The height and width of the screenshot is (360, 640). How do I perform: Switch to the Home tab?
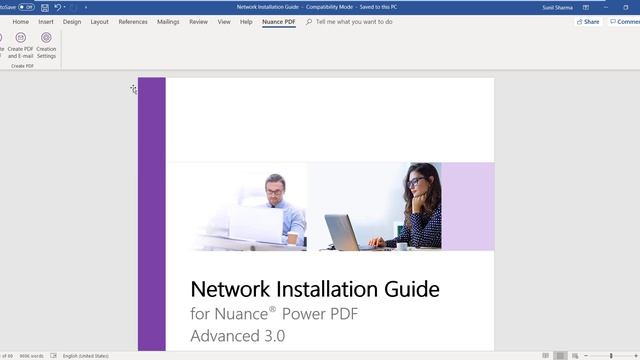click(x=20, y=22)
